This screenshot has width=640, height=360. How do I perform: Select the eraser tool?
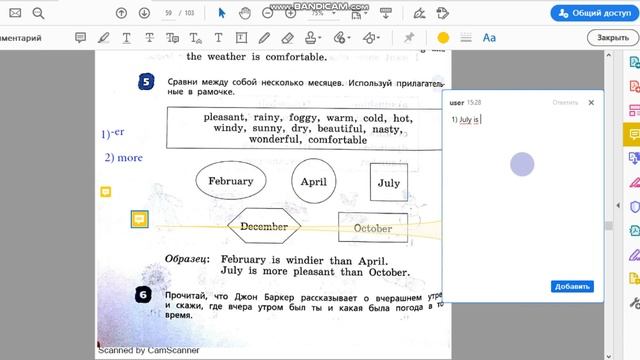pyautogui.click(x=287, y=38)
